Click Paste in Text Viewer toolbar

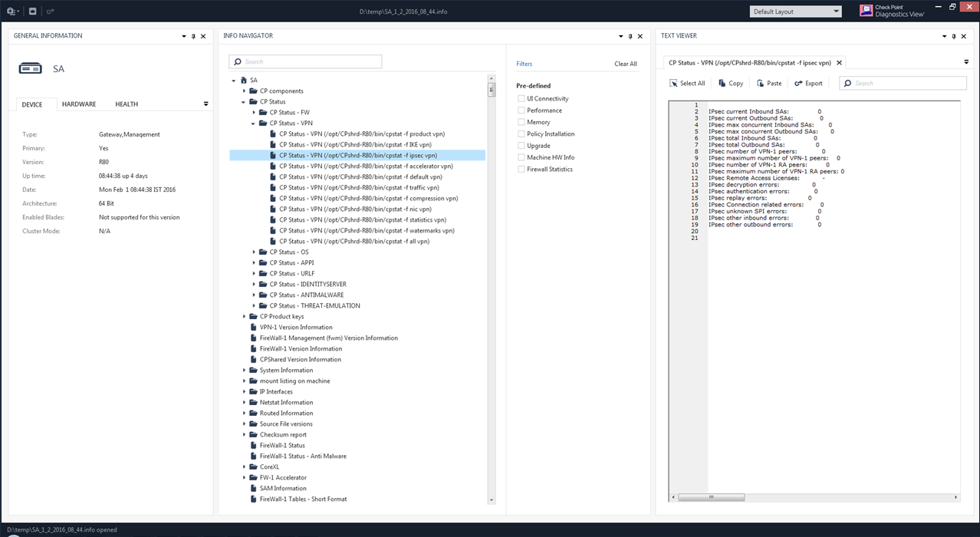[x=769, y=83]
